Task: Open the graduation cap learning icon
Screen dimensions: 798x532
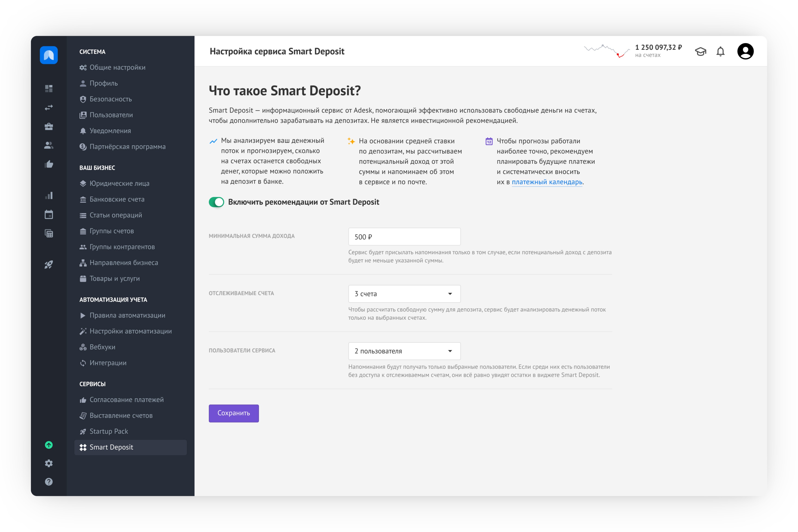Action: pos(700,52)
